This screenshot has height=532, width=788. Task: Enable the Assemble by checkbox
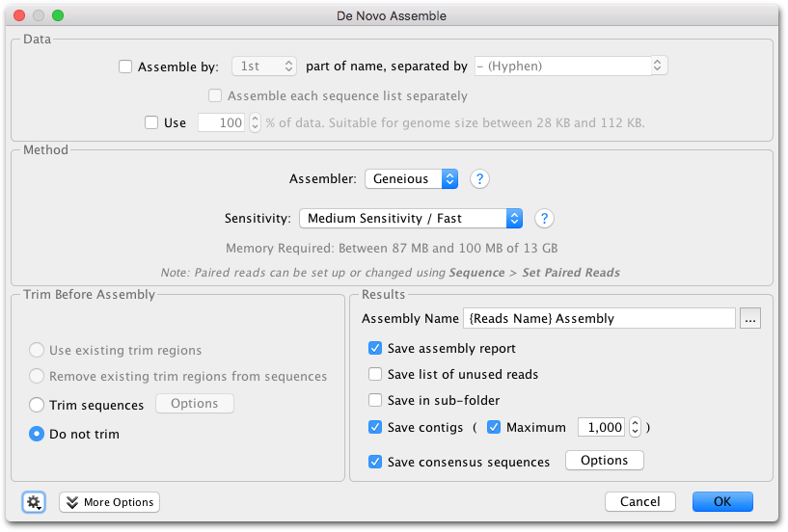125,66
